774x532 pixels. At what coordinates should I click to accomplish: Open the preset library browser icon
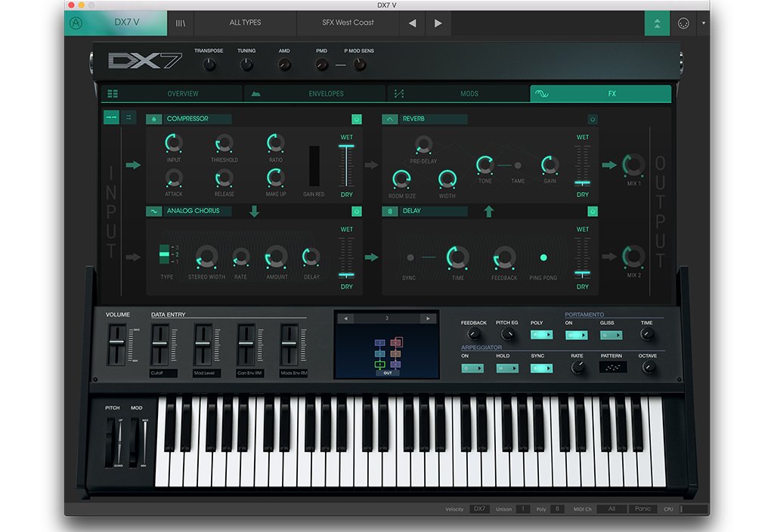tap(180, 23)
